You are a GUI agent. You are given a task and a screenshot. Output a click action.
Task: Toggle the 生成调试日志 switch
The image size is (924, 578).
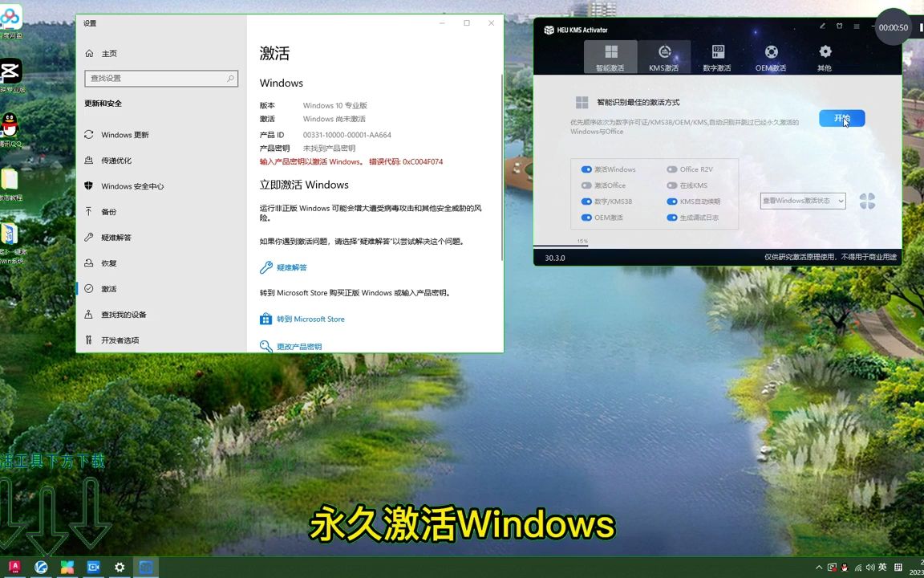tap(672, 218)
